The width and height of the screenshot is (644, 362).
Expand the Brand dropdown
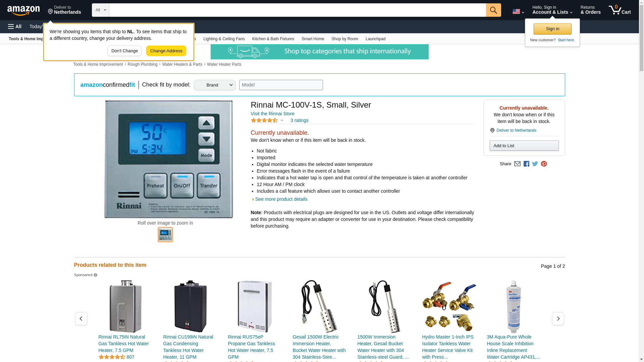pyautogui.click(x=215, y=85)
